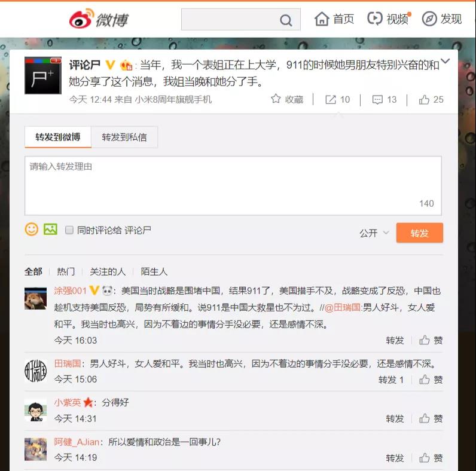Click the @田瑞国 mention link
Screen dimensions: 476x471
pyautogui.click(x=343, y=308)
